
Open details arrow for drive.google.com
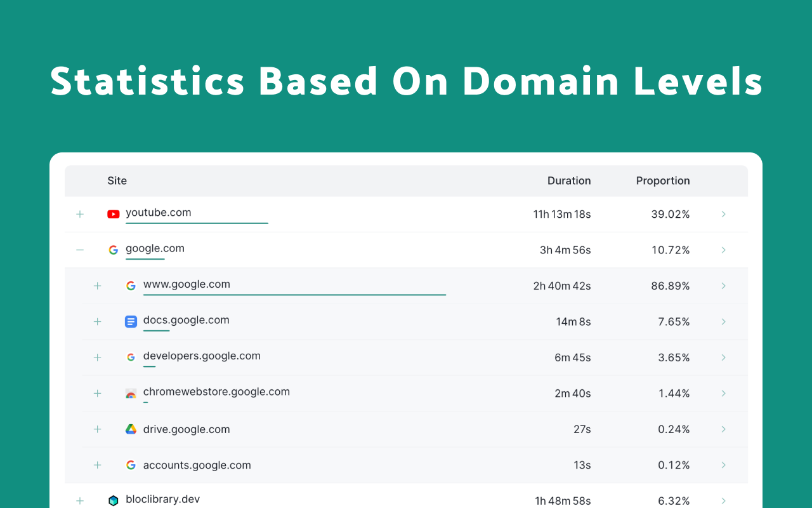[x=724, y=429]
